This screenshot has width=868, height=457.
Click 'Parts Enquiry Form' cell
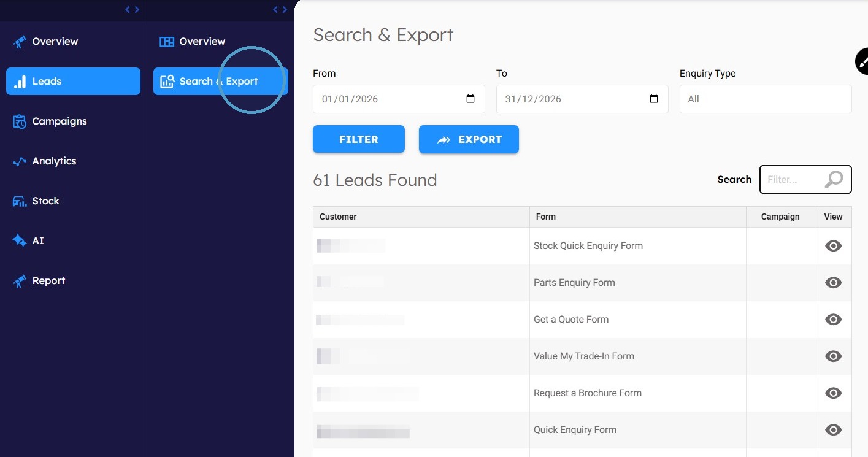pos(638,283)
